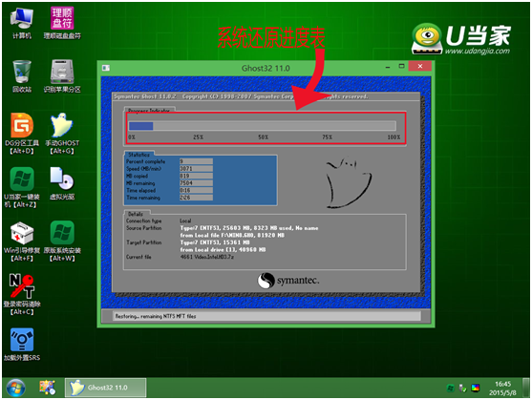This screenshot has height=400, width=532.
Task: Click the Ghost restore progress bar
Action: pos(263,126)
